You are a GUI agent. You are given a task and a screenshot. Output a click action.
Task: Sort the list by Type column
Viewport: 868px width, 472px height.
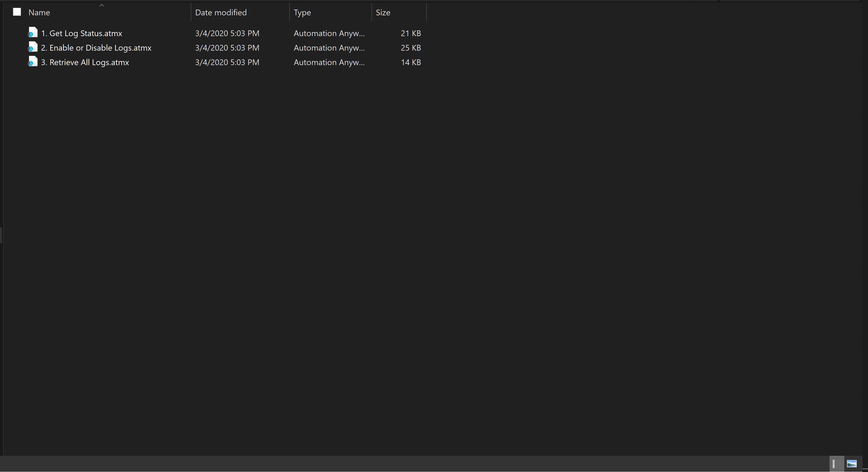(x=302, y=13)
